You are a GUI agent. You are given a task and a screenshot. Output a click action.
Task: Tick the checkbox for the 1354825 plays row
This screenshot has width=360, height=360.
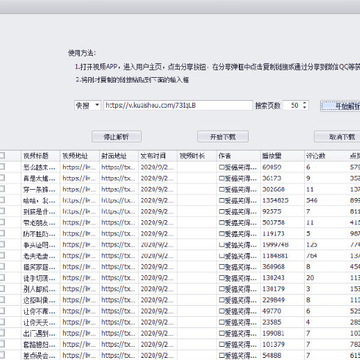point(2,200)
